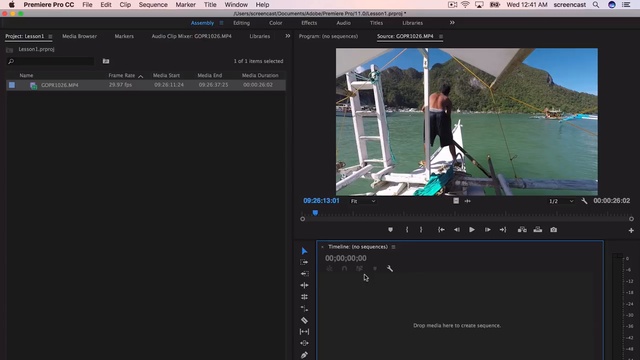Select the Selection tool arrow
The width and height of the screenshot is (640, 360).
304,251
